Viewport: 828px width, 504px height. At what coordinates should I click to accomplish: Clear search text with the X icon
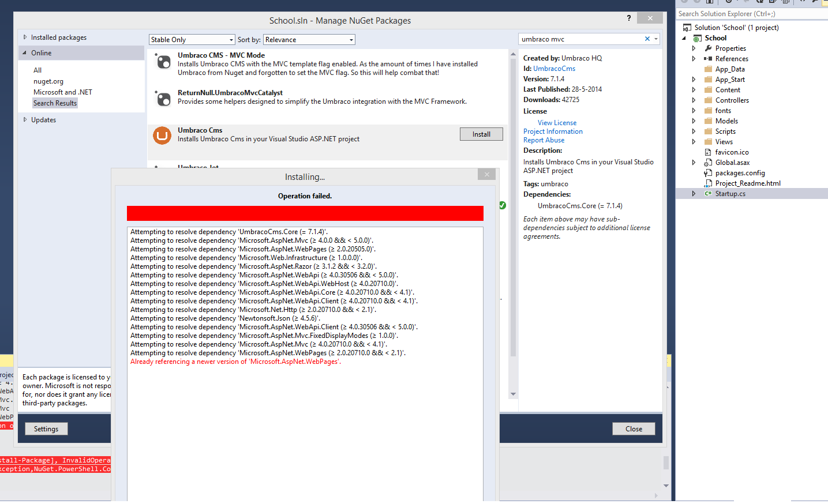point(647,39)
